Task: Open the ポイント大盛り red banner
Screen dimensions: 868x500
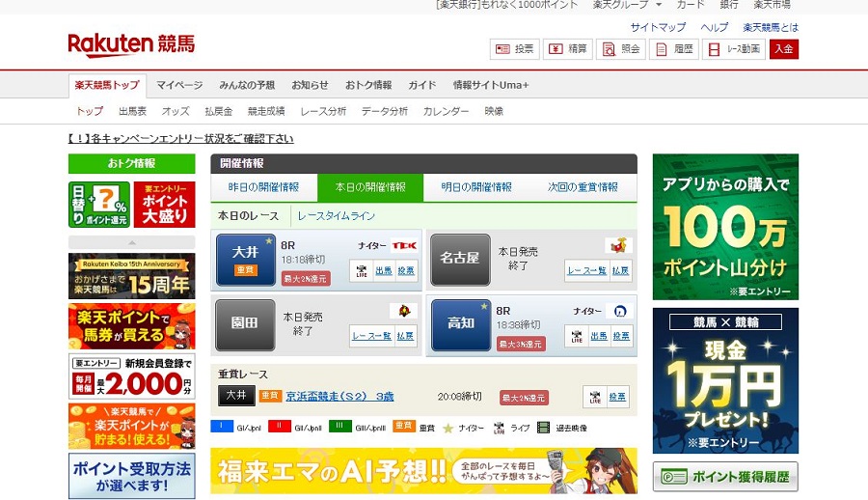Action: (164, 205)
